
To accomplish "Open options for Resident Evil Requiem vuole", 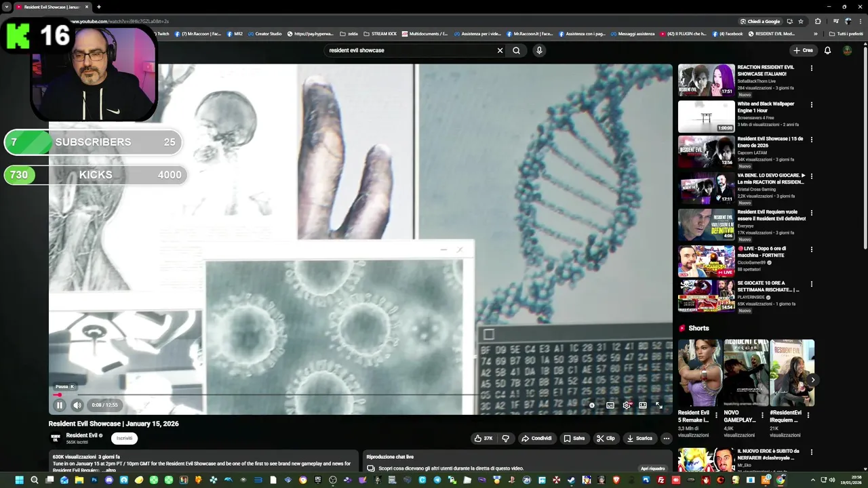I will [812, 212].
